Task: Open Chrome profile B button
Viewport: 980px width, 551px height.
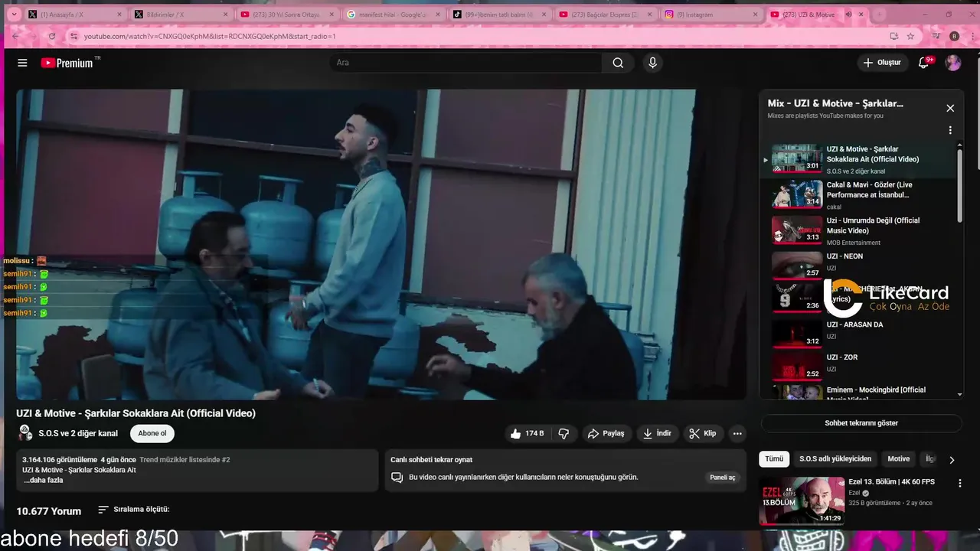Action: [954, 36]
